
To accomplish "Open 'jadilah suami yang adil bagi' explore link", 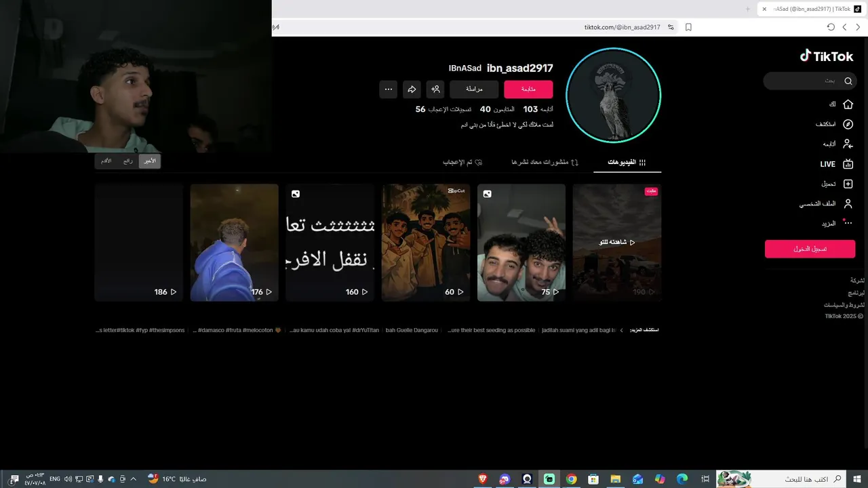I will 578,330.
